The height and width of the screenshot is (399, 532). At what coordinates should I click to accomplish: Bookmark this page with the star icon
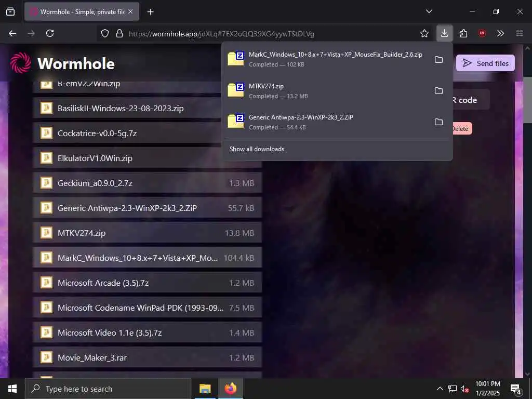(424, 33)
